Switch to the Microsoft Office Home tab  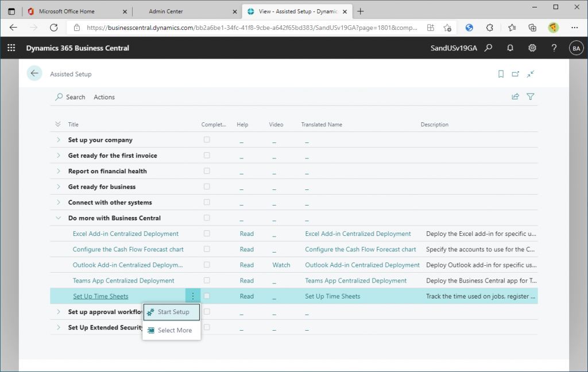click(x=78, y=11)
